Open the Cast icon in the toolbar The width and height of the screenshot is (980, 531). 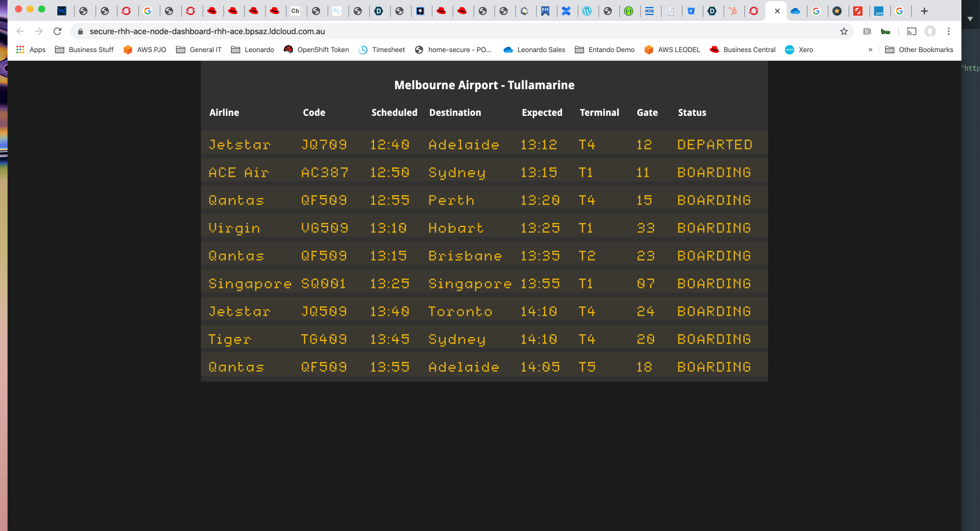point(912,31)
